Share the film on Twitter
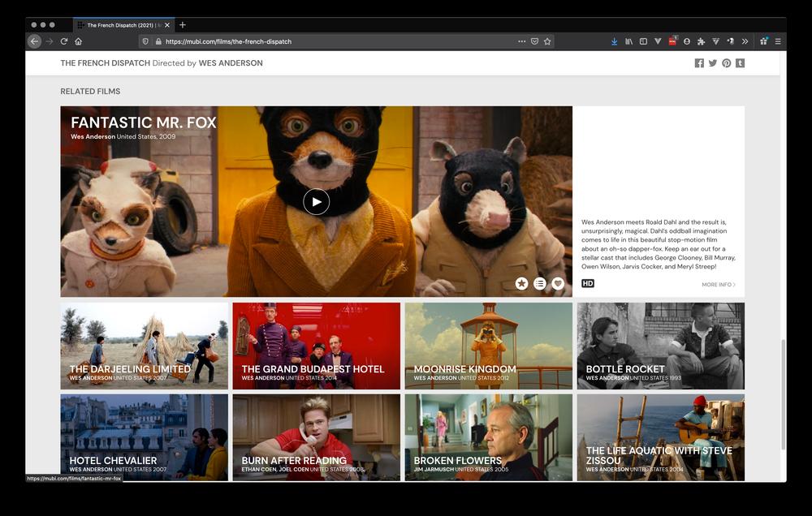 coord(713,63)
